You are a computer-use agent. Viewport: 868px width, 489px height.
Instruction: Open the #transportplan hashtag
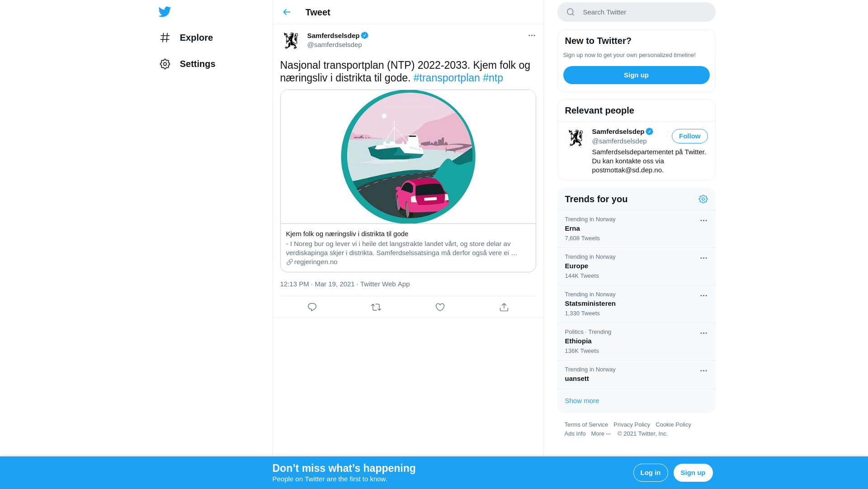click(x=446, y=78)
